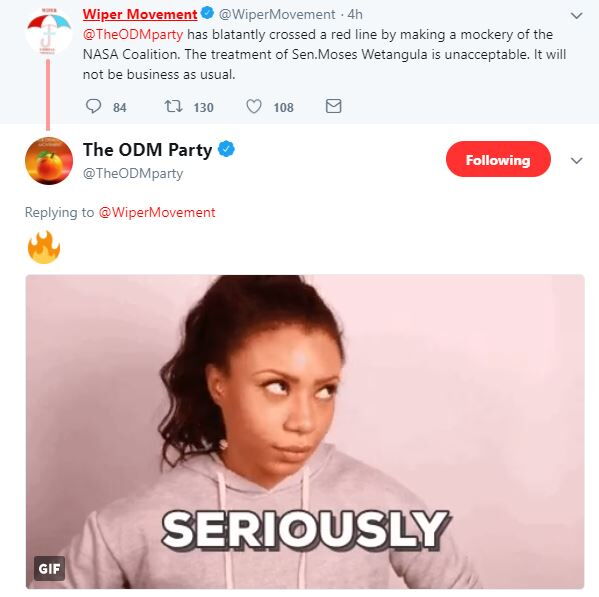Open The ODM Party orange avatar

click(49, 161)
